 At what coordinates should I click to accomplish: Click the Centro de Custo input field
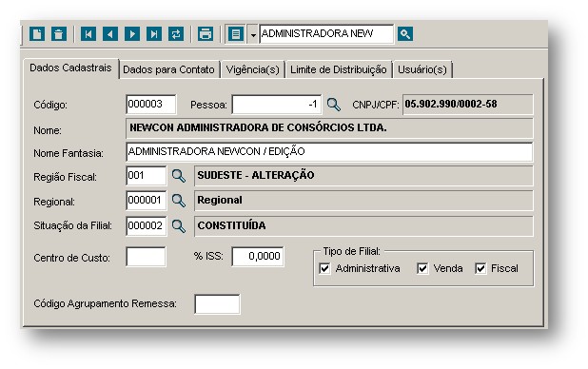[146, 257]
